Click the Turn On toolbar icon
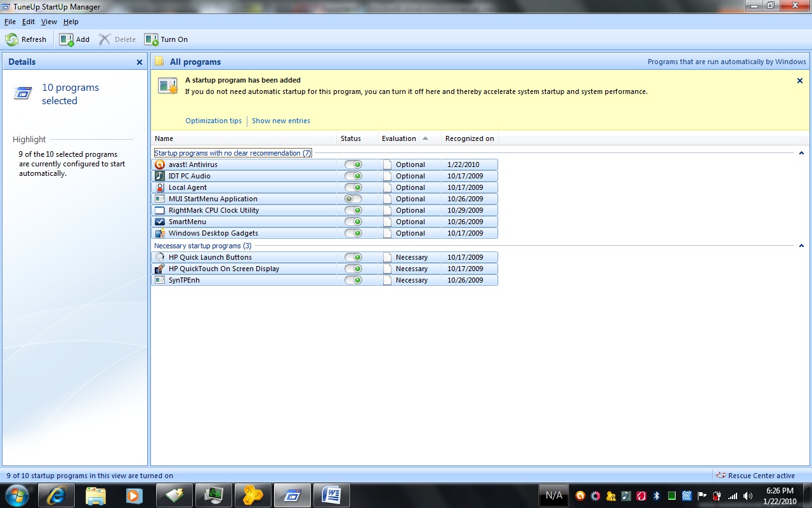 [151, 39]
